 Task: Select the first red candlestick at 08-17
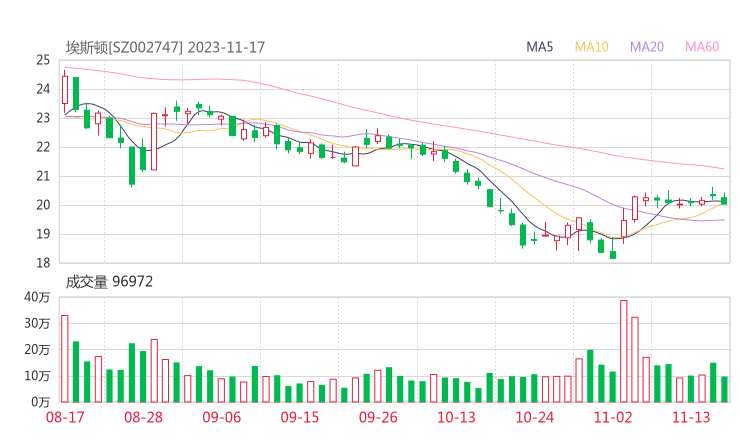pyautogui.click(x=65, y=92)
